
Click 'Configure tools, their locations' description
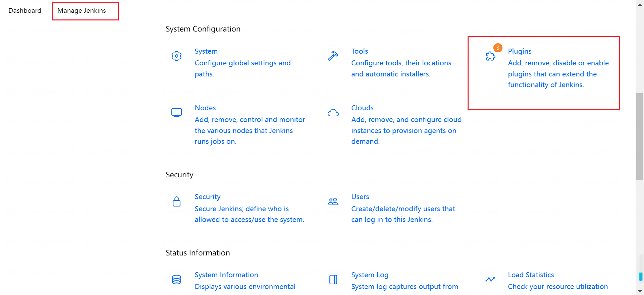point(401,63)
